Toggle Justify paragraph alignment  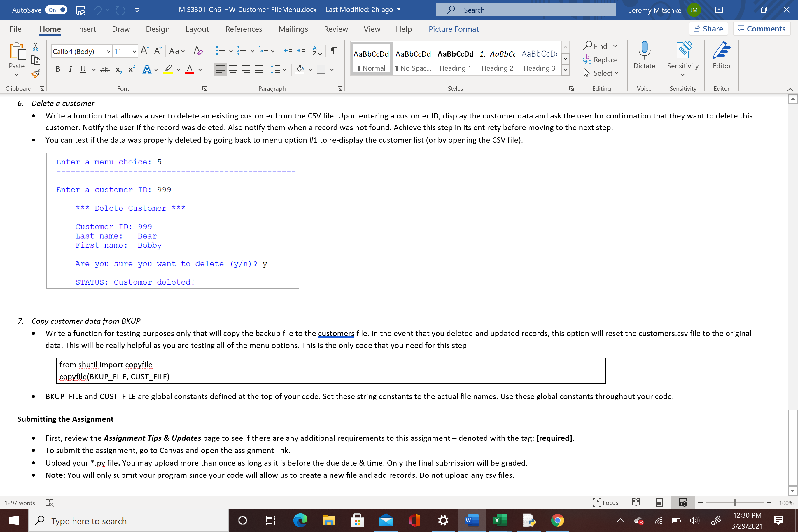pos(259,69)
